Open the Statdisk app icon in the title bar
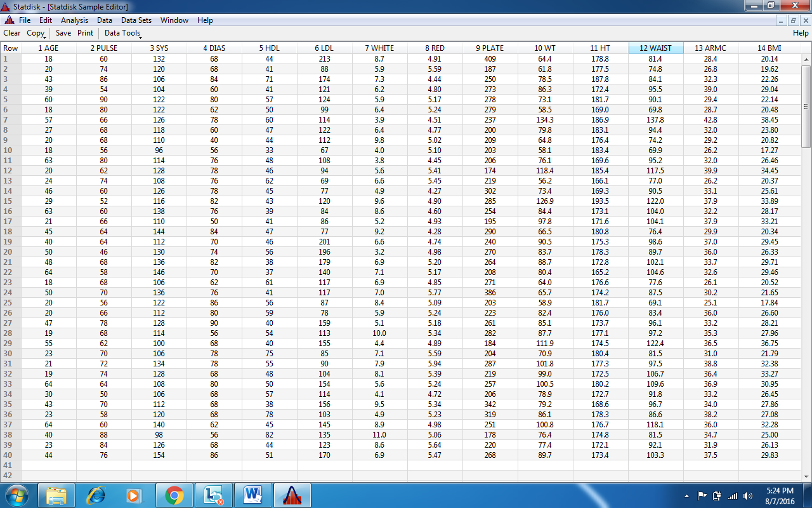The image size is (812, 508). click(6, 6)
